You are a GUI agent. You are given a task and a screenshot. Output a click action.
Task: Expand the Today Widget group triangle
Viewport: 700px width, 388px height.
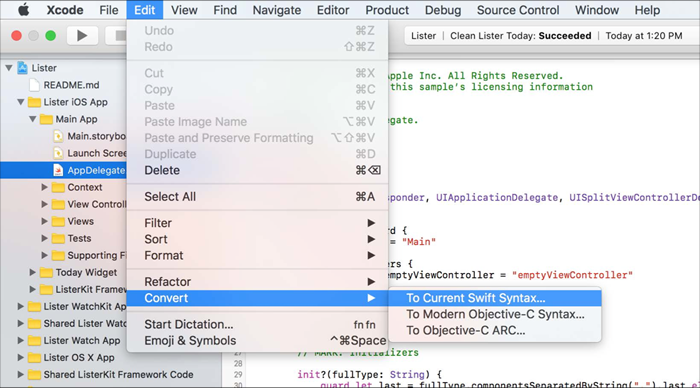pos(33,272)
